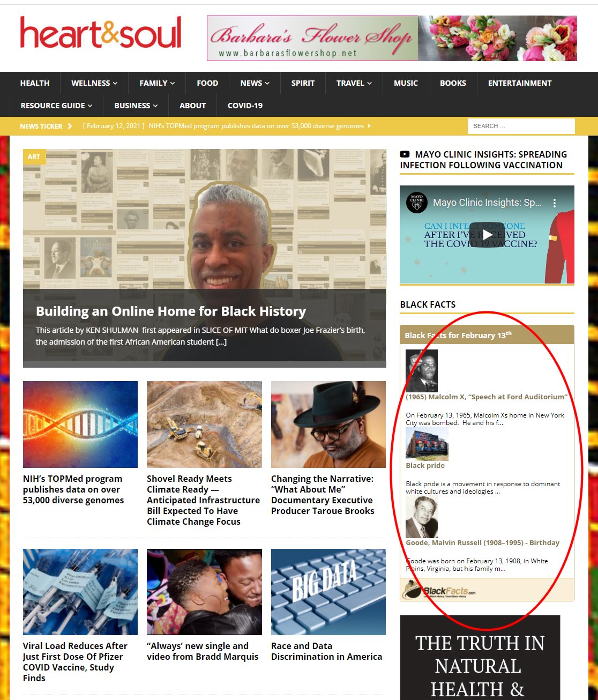The width and height of the screenshot is (598, 700).
Task: Open the News dropdown menu
Action: coord(255,83)
